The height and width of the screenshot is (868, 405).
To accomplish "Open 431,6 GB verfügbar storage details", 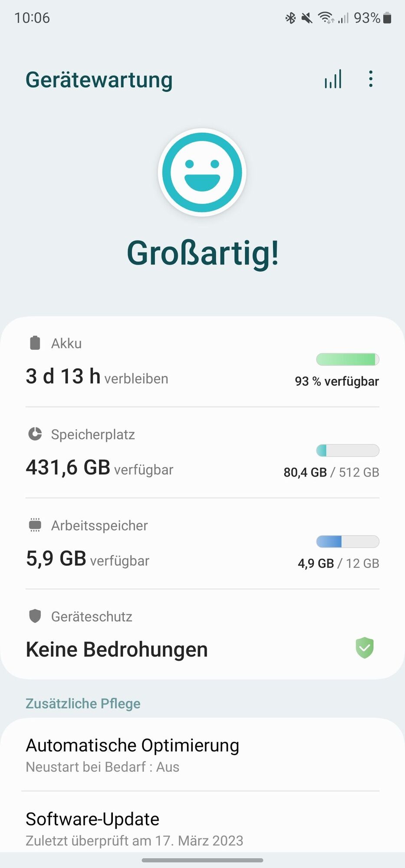I will click(x=202, y=453).
